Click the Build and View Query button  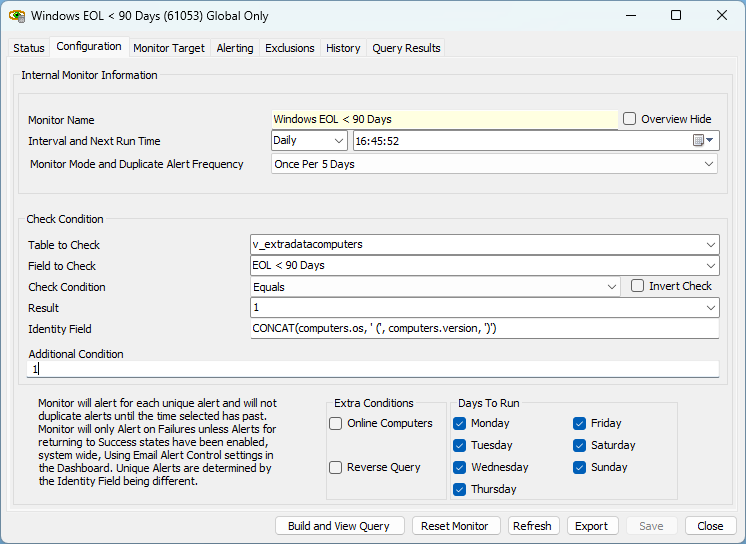click(339, 526)
